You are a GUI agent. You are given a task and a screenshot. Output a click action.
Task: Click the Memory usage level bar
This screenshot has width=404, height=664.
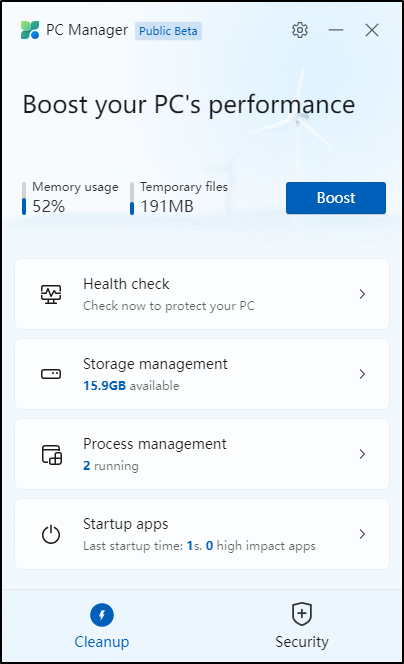[x=24, y=198]
